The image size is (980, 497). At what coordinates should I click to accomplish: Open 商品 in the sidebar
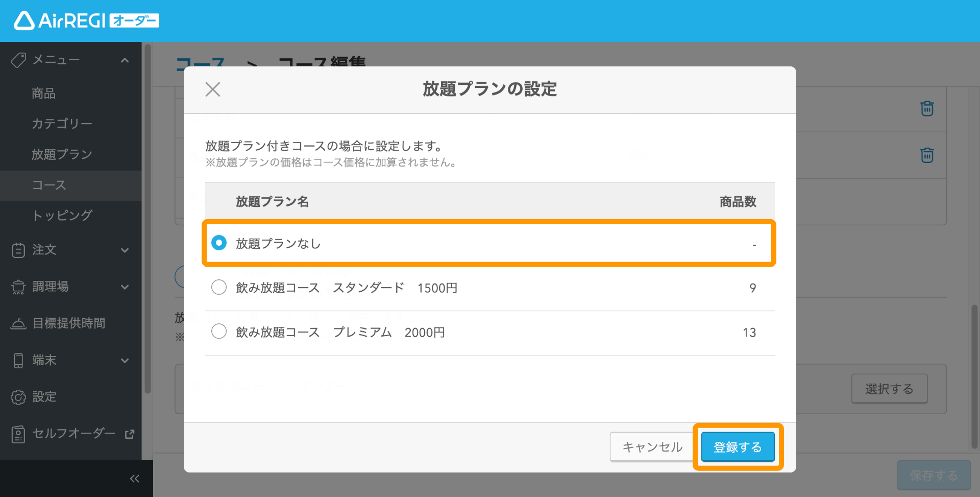pyautogui.click(x=44, y=93)
